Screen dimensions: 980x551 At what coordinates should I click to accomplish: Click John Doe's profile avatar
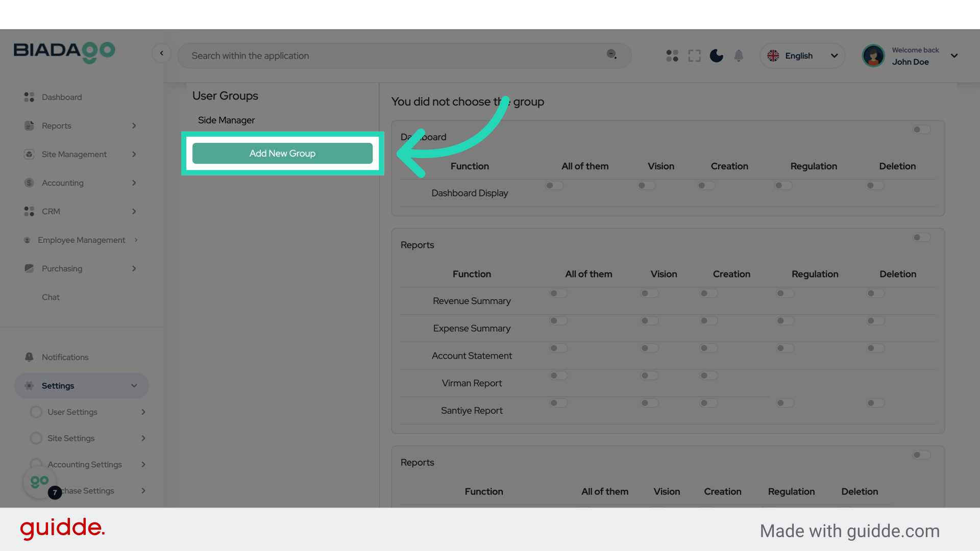tap(873, 56)
